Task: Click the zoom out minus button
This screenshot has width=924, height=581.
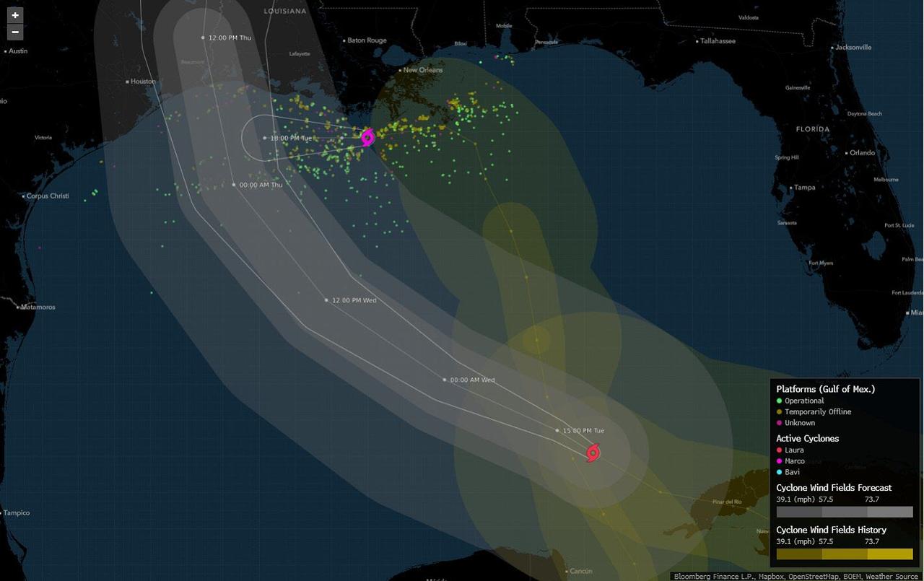Action: 15,32
